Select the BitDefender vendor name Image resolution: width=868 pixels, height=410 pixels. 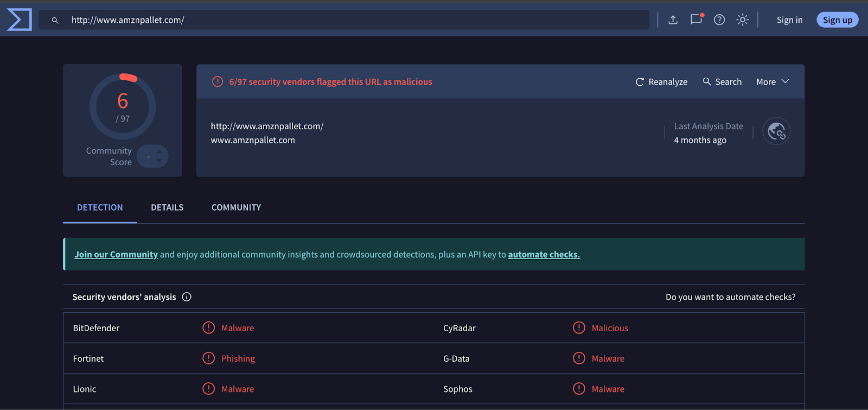pyautogui.click(x=96, y=328)
